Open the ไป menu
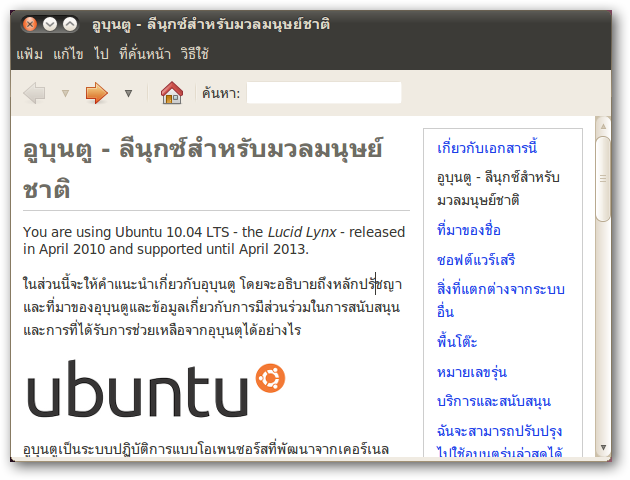This screenshot has height=480, width=630. 101,53
